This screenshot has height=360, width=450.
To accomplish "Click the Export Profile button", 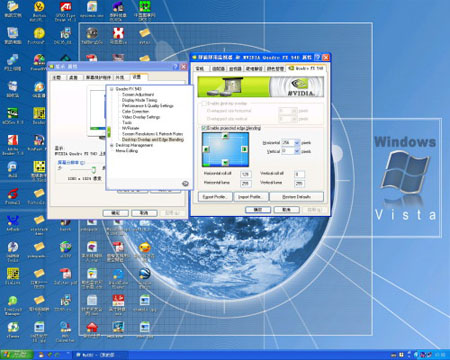I will pyautogui.click(x=215, y=197).
